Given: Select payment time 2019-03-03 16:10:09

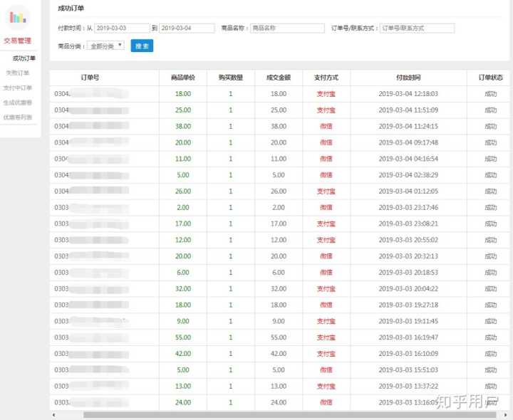Looking at the screenshot, I should coord(408,354).
